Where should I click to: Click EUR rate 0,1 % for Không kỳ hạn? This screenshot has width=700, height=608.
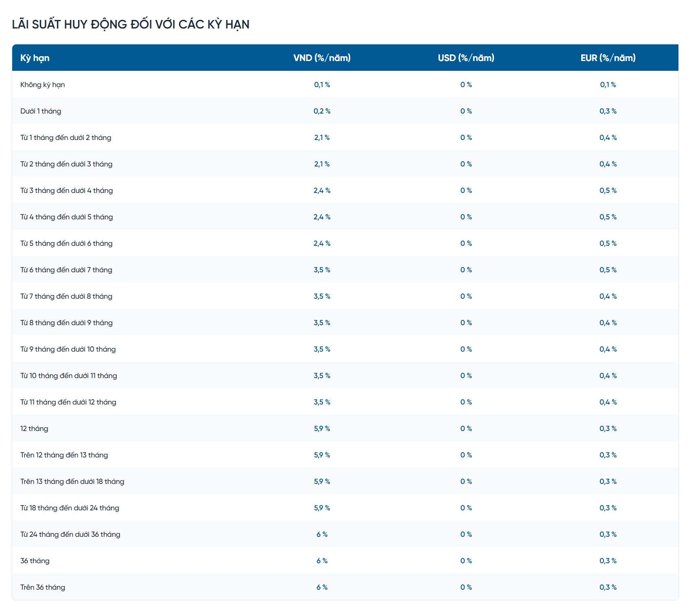[608, 85]
